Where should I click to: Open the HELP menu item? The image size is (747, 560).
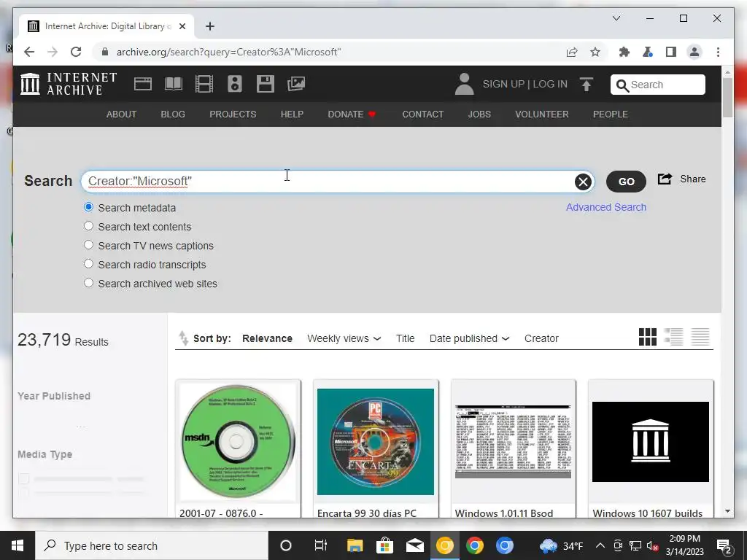click(x=292, y=114)
